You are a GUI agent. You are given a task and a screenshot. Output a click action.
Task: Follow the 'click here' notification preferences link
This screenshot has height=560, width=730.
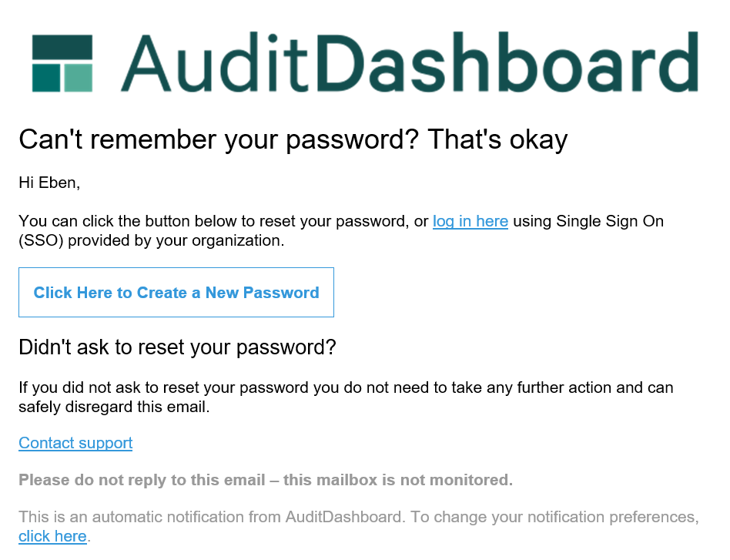pos(52,536)
